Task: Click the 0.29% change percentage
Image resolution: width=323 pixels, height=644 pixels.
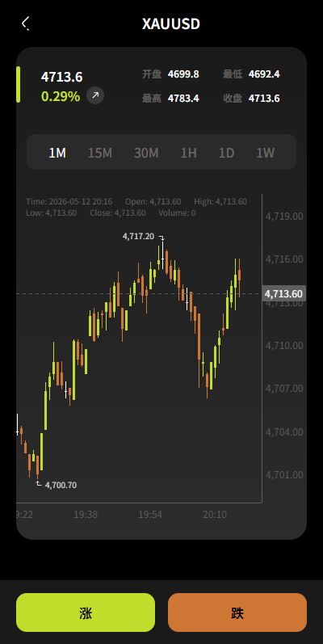Action: tap(61, 96)
